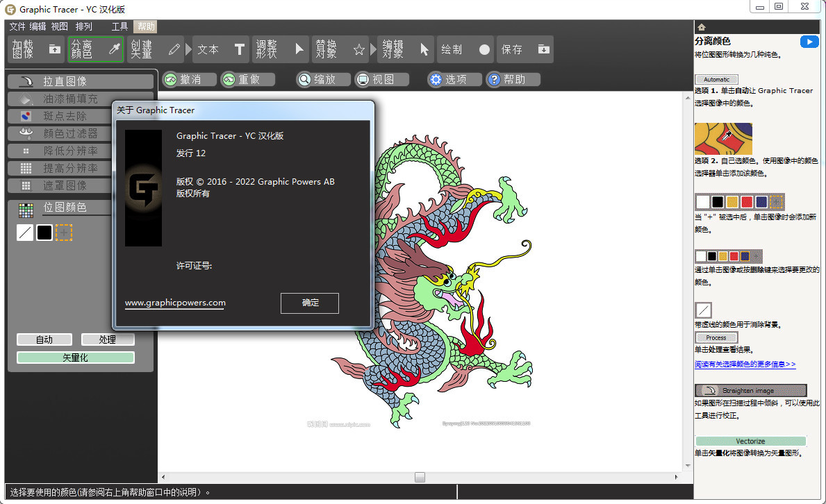The image size is (826, 504).
Task: Select the 油漆桶填充 tool
Action: [x=60, y=99]
